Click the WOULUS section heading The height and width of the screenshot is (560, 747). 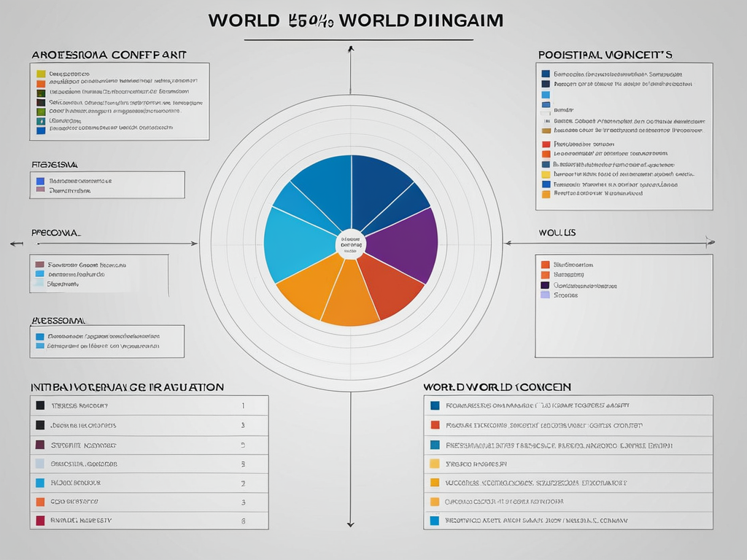(x=557, y=232)
